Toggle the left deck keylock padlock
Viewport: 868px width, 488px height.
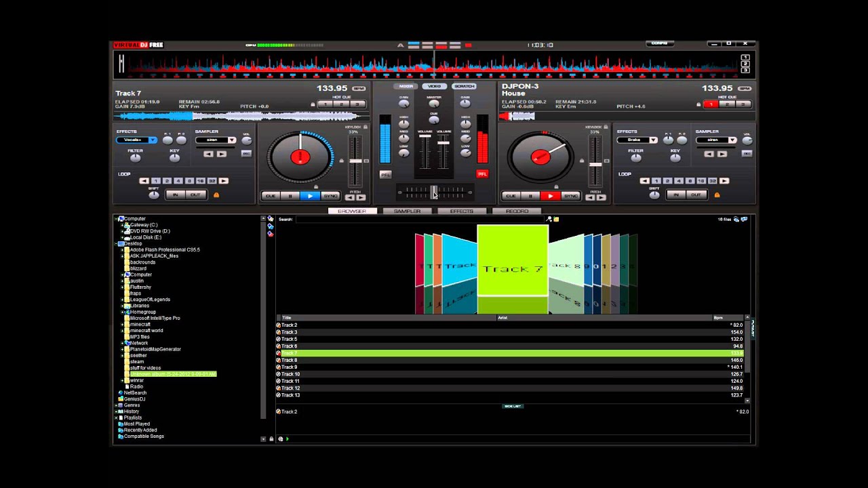(x=366, y=127)
